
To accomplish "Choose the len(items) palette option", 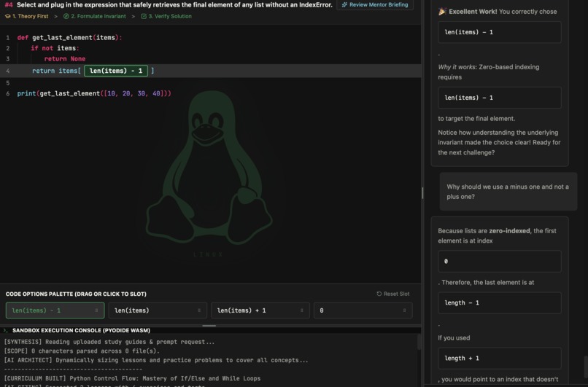I will click(x=158, y=310).
